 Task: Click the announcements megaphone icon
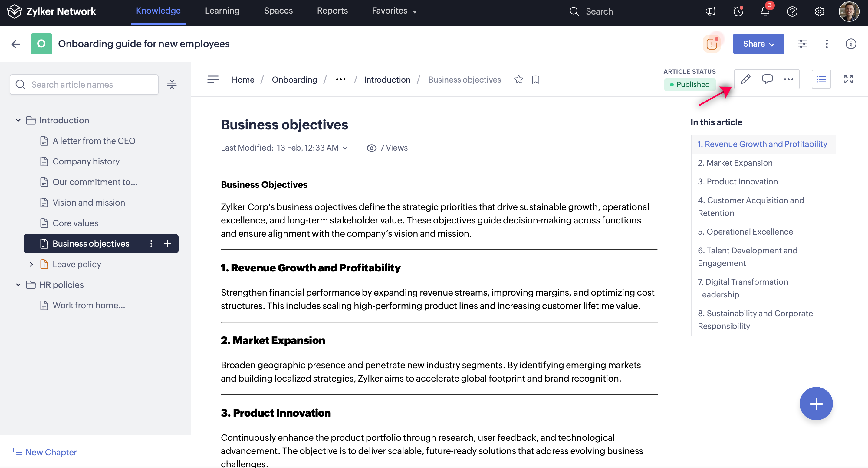tap(710, 11)
